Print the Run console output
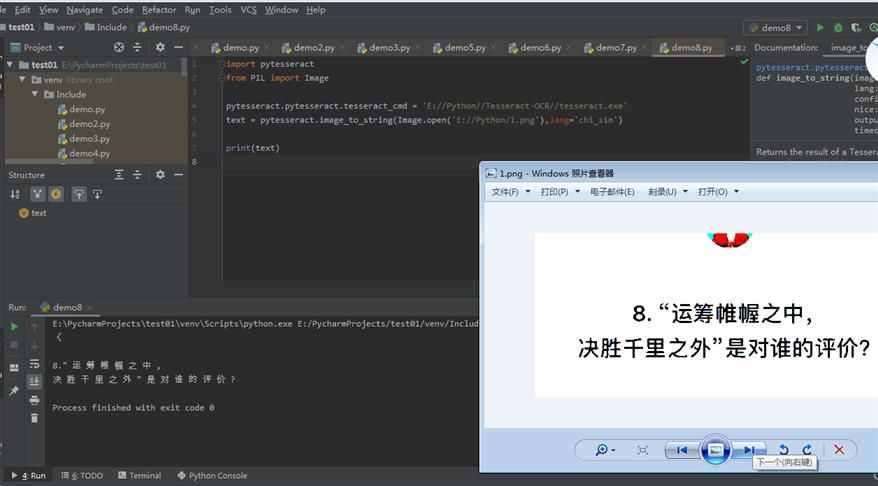 (35, 400)
